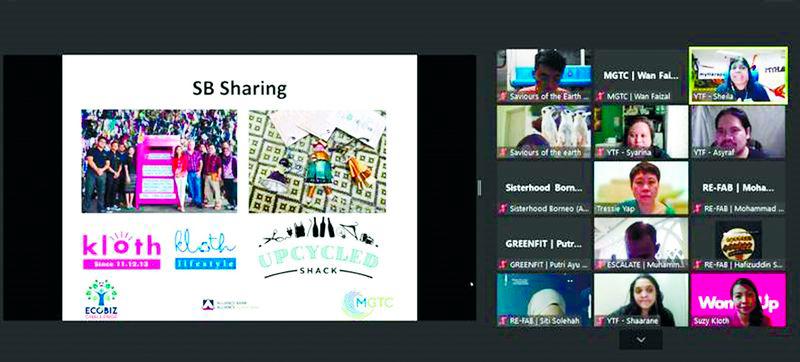This screenshot has width=800, height=362.
Task: Select Saviours of the Earth tile beside MGTC
Action: [544, 76]
